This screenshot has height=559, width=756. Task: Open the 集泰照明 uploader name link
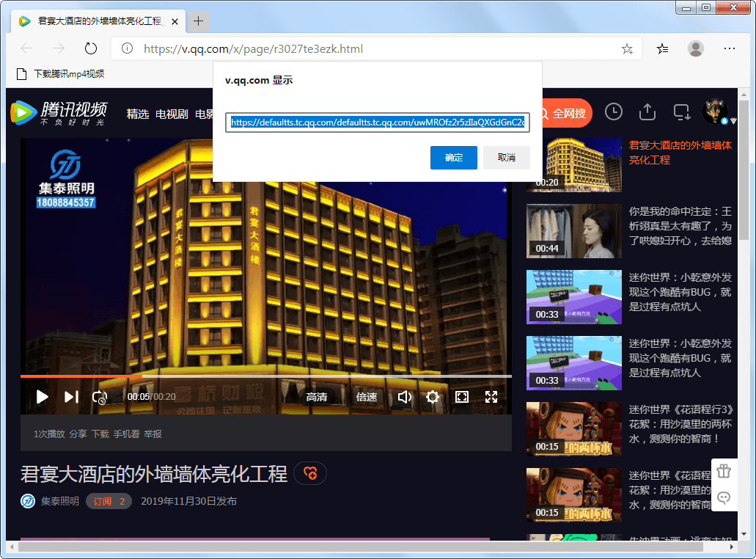pos(60,501)
